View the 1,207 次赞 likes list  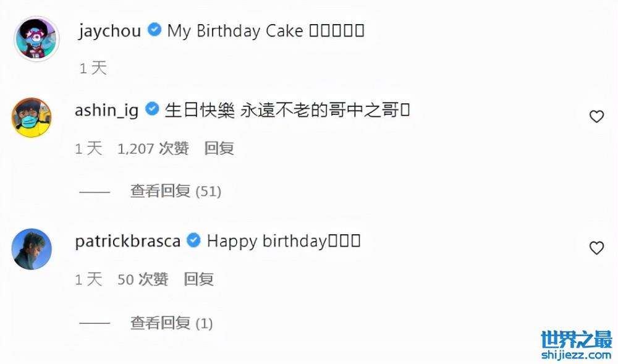click(153, 148)
